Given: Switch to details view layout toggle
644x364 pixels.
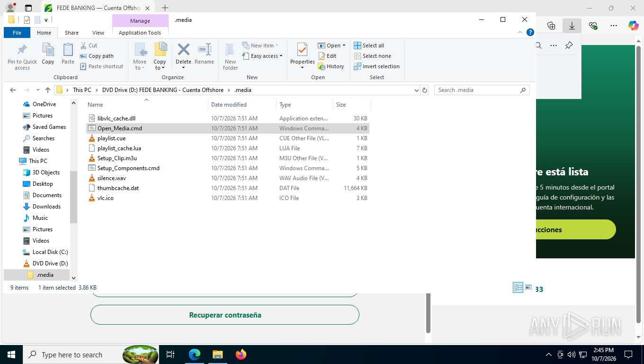Looking at the screenshot, I should tap(518, 288).
